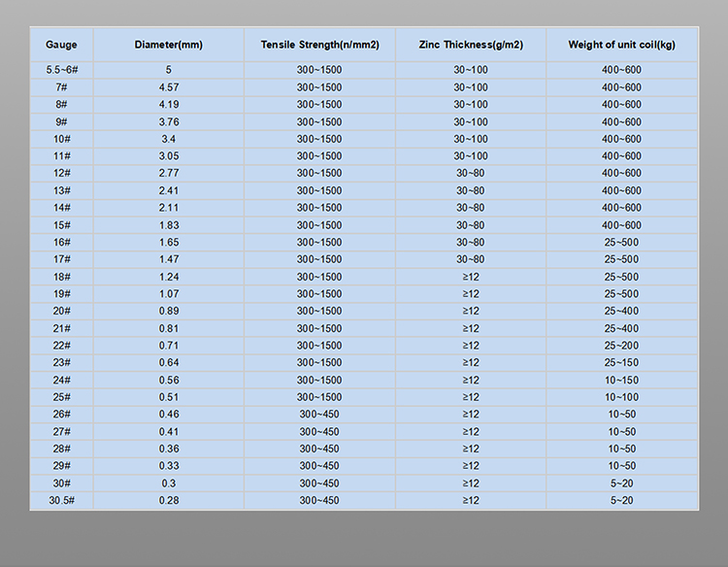Click tensile strength in the 26# row

point(319,415)
